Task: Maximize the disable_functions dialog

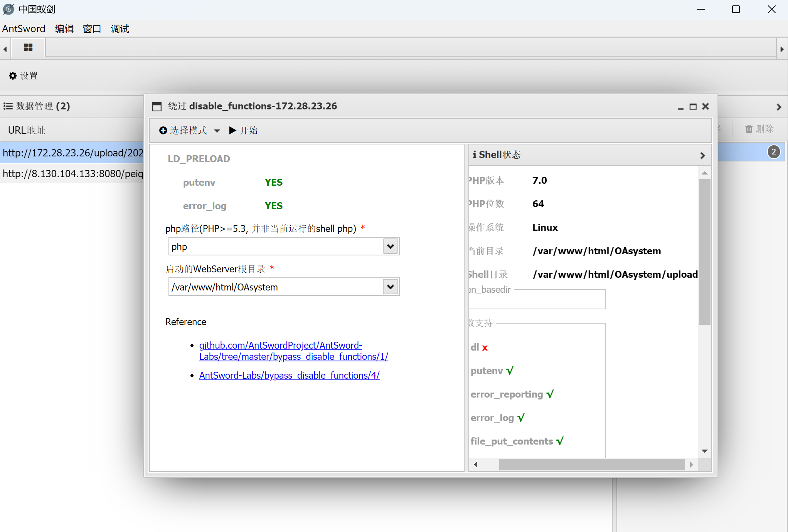Action: click(x=693, y=107)
